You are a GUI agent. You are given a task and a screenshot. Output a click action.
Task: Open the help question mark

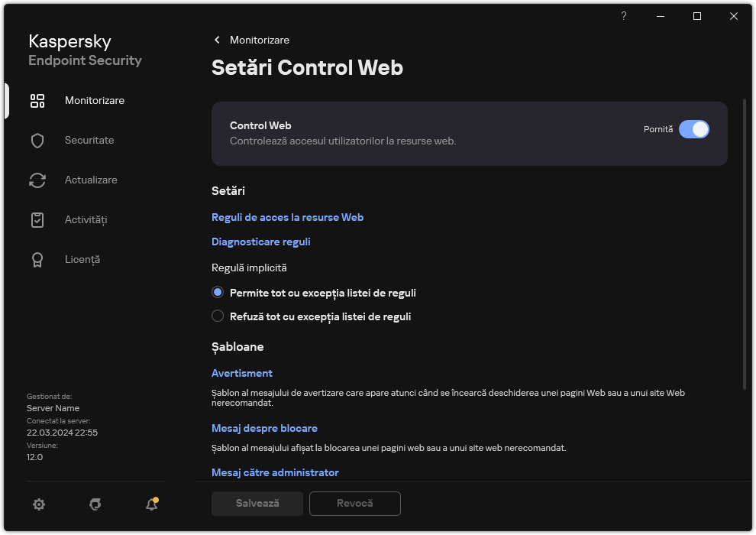click(623, 15)
